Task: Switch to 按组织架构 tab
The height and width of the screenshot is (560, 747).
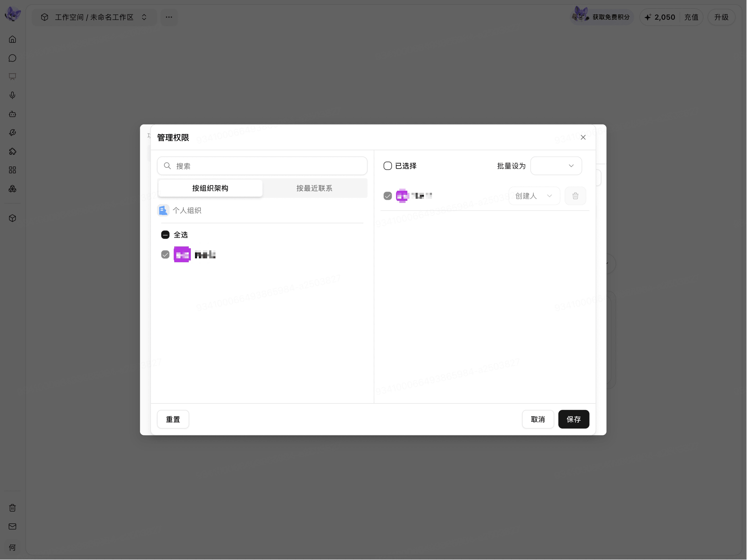Action: (x=210, y=188)
